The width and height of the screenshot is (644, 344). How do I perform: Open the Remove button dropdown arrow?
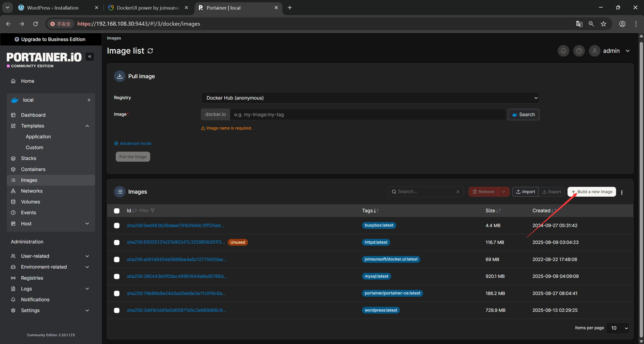(x=503, y=192)
